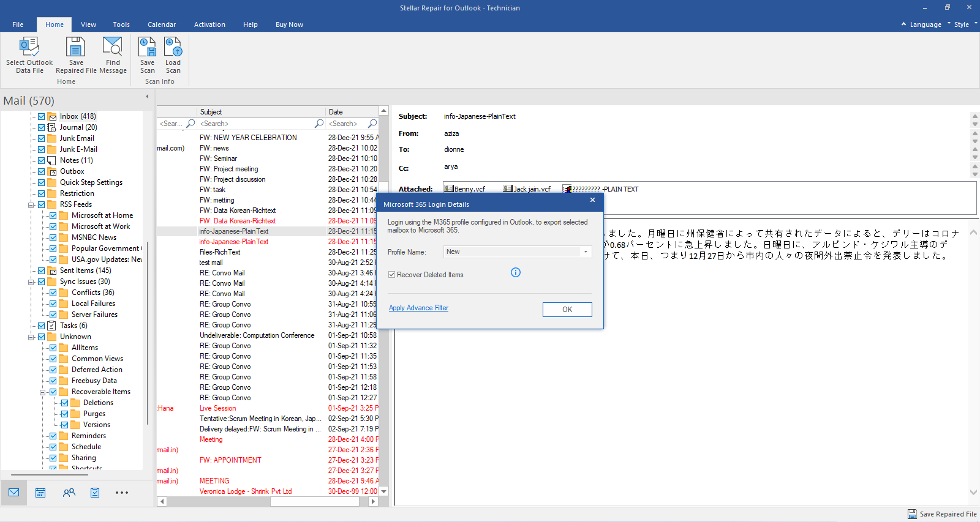Viewport: 980px width, 522px height.
Task: Click the Date column search magnifier icon
Action: click(372, 124)
